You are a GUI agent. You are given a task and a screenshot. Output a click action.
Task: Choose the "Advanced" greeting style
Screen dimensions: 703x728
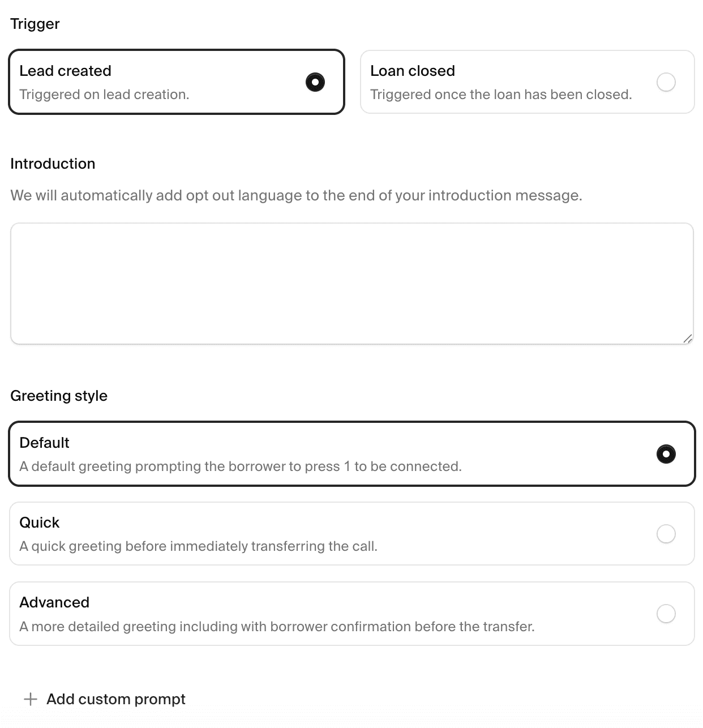coord(352,613)
